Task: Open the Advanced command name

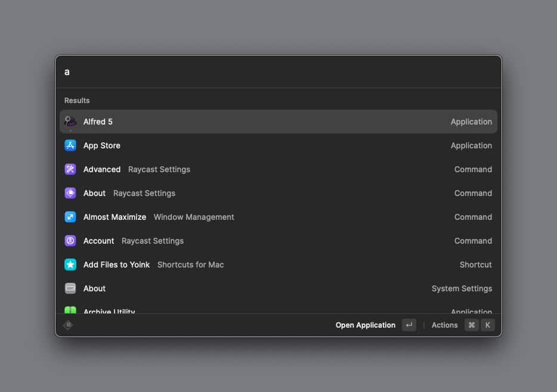Action: coord(101,169)
